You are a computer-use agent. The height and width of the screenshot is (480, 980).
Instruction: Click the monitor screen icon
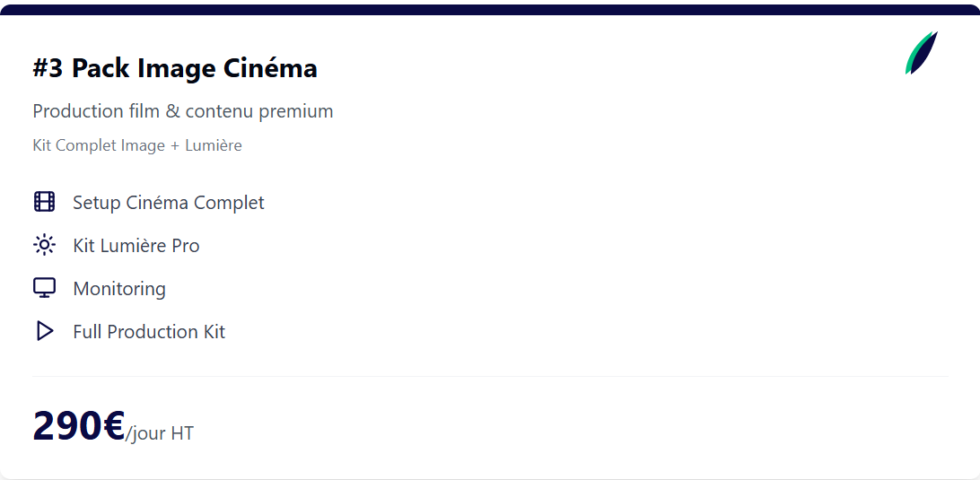coord(44,287)
